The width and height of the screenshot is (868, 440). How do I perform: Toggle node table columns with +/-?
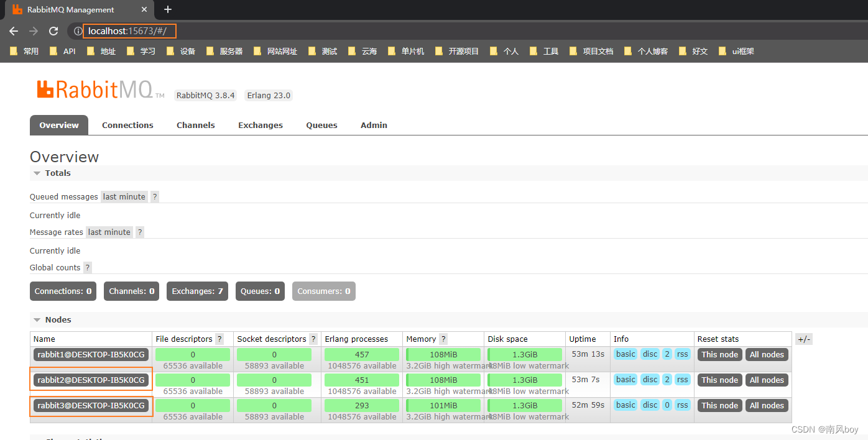(804, 339)
